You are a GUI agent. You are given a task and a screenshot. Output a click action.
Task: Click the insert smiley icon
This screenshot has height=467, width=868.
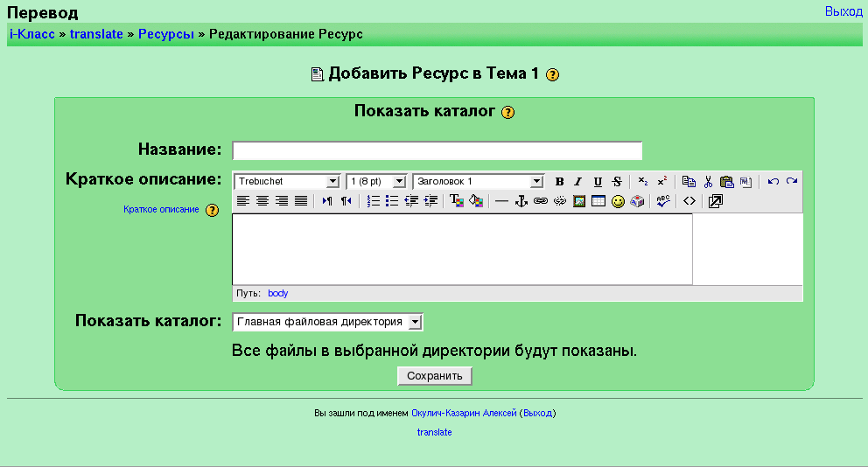click(x=618, y=201)
